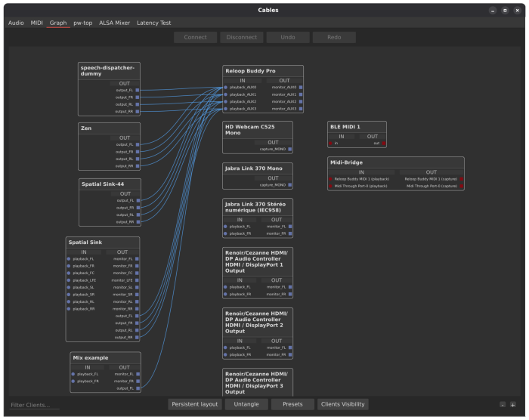
Task: Open the Latency Test tab
Action: coord(154,23)
